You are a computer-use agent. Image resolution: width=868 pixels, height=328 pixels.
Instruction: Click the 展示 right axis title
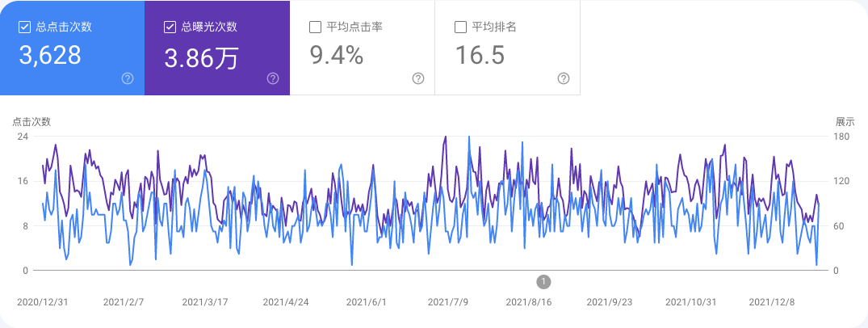pos(845,122)
